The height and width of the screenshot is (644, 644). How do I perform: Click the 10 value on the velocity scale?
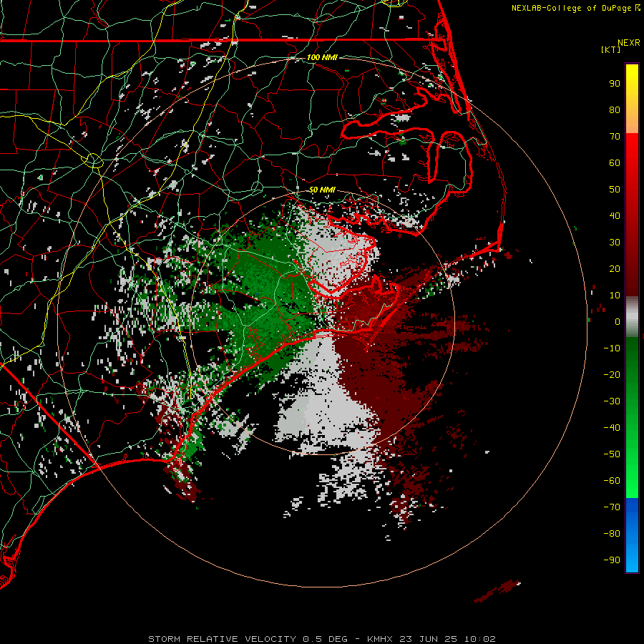pyautogui.click(x=615, y=296)
